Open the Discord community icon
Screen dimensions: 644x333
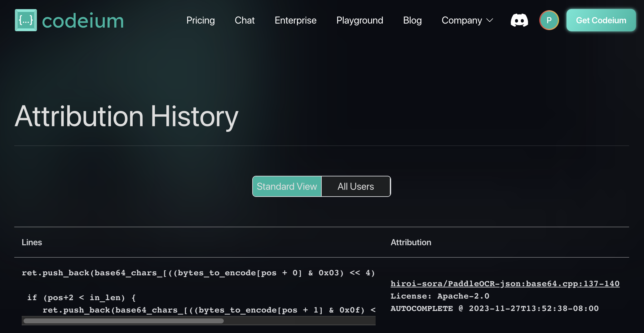(x=519, y=20)
